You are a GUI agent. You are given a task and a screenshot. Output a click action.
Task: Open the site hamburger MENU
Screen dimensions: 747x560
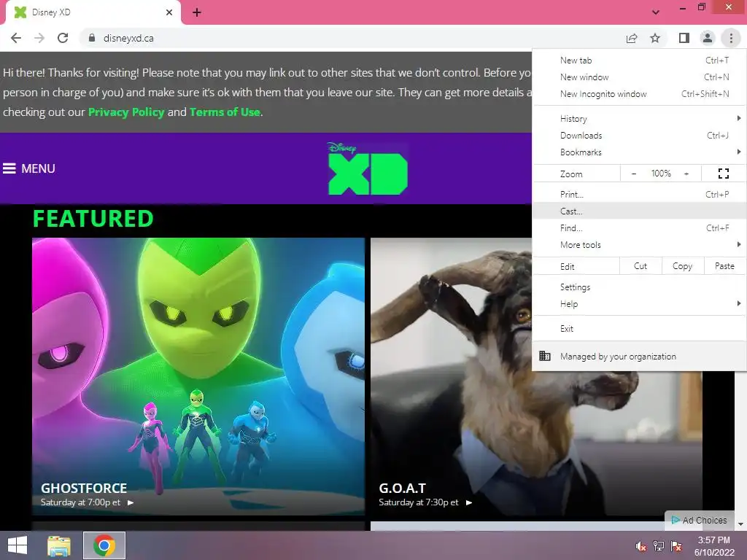(x=29, y=168)
